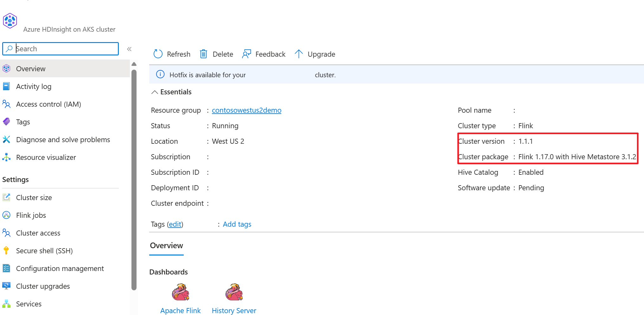Click the Delete trash can icon
This screenshot has width=644, height=315.
pos(203,54)
